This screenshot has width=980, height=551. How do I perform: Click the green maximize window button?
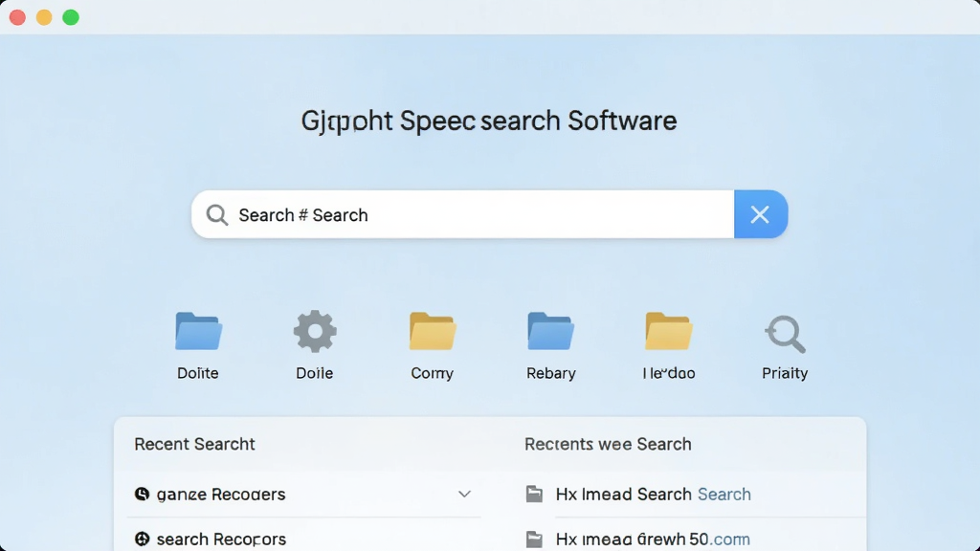point(71,17)
